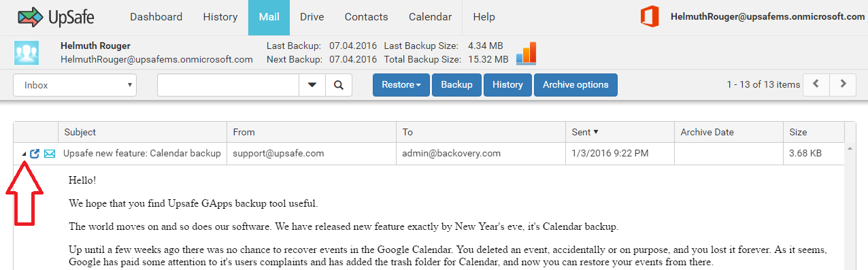Click the From column header
868x270 pixels.
[312, 132]
